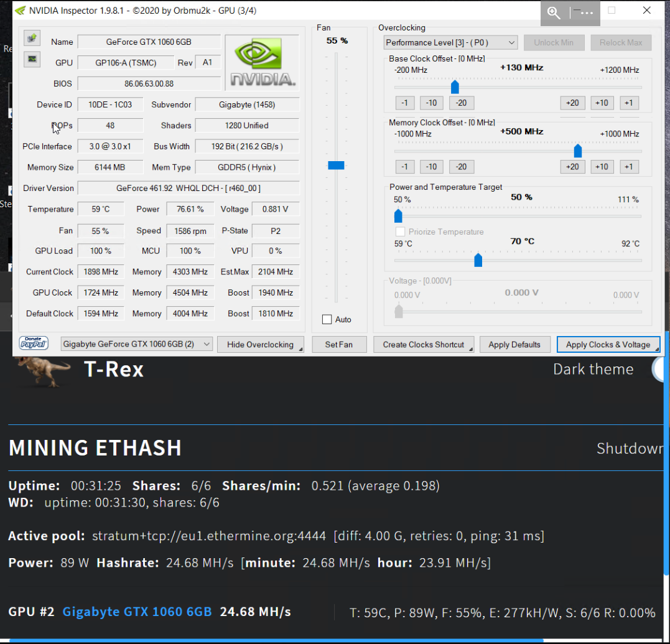The height and width of the screenshot is (644, 670).
Task: Click the NVIDIA Inspector leaf icon in titlebar
Action: pos(19,10)
